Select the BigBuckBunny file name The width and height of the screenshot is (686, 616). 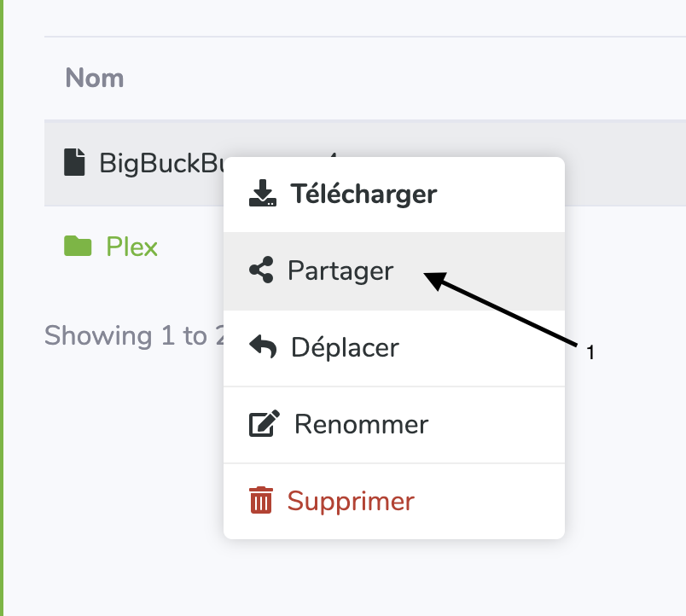(x=161, y=163)
